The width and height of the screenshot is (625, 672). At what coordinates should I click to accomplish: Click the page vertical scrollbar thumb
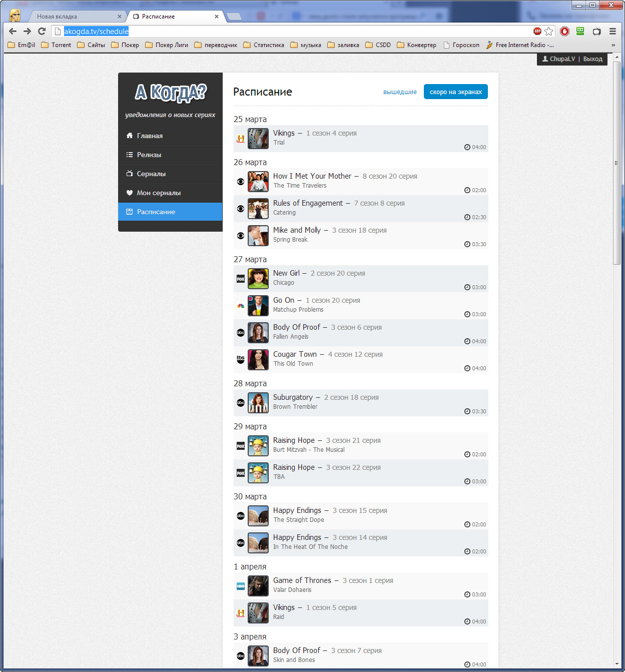[x=616, y=163]
